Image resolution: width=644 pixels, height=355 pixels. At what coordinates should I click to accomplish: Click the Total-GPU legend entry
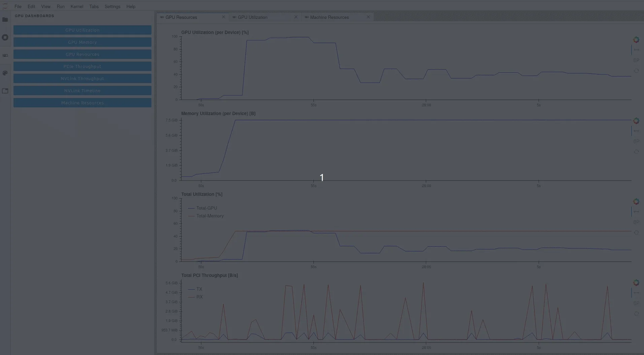[x=203, y=208]
